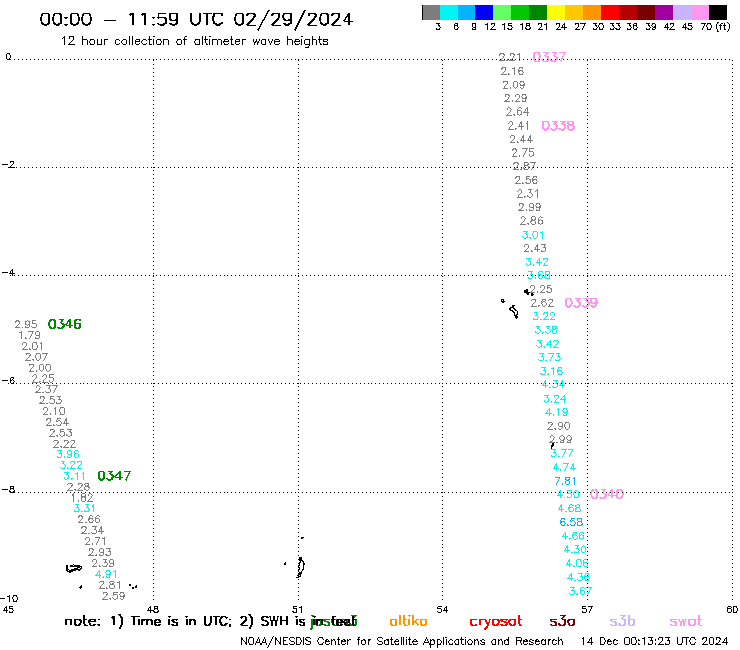Select the green 0347 time label
This screenshot has width=740, height=650.
click(x=114, y=476)
